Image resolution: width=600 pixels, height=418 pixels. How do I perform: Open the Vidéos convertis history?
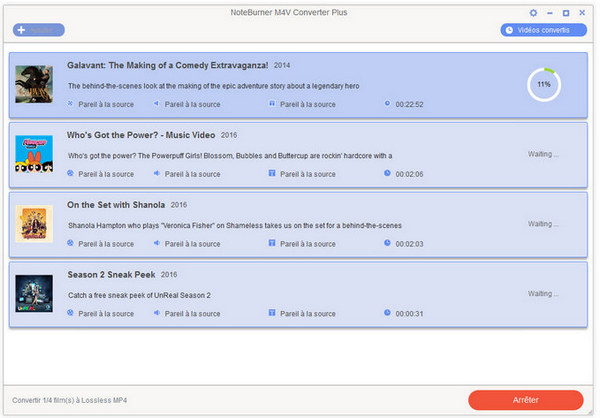point(543,30)
